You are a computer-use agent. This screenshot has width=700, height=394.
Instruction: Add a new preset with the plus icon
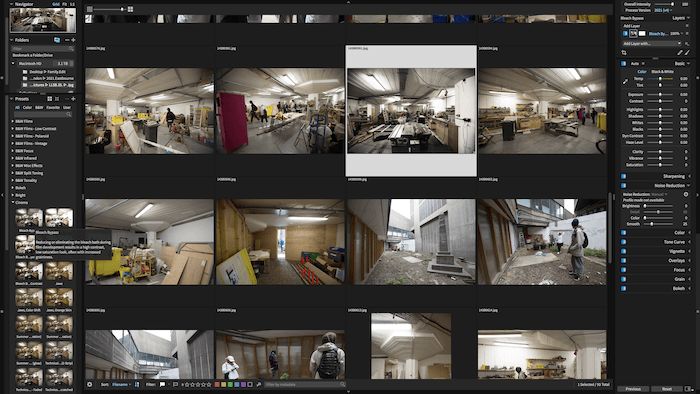[73, 99]
